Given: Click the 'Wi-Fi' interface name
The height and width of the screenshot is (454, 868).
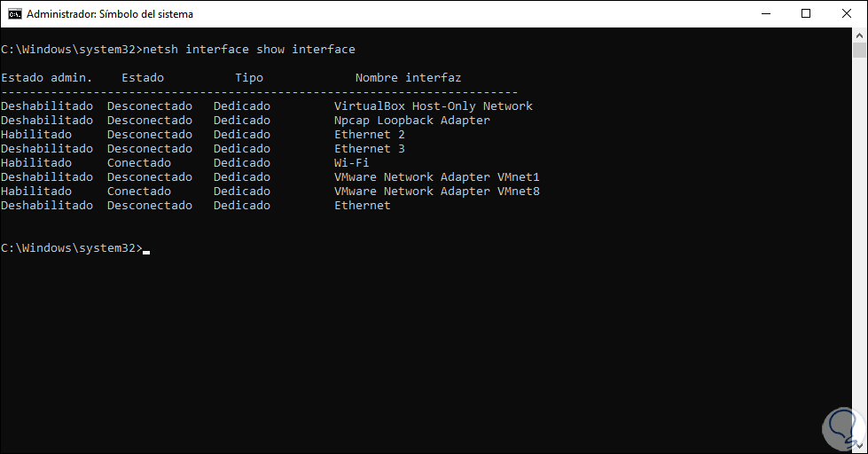Looking at the screenshot, I should tap(352, 163).
